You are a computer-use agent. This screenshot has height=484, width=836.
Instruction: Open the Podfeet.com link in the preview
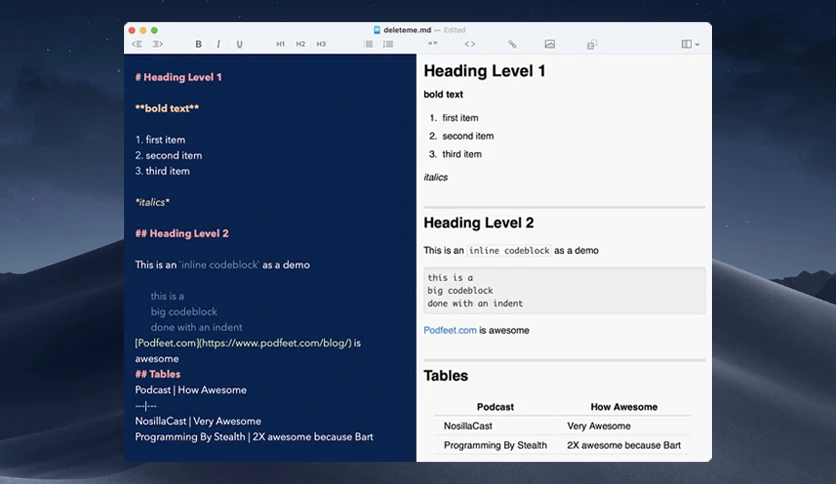[450, 330]
